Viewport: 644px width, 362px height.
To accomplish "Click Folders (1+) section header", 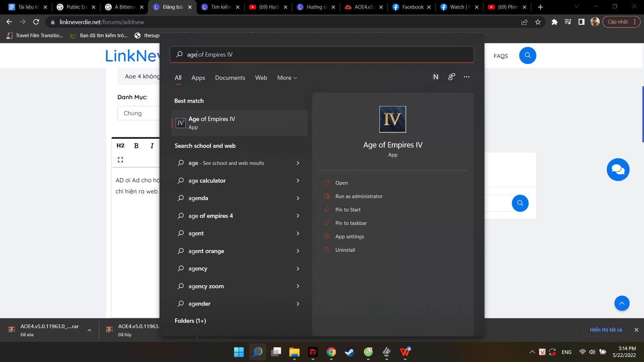I will coord(190,321).
